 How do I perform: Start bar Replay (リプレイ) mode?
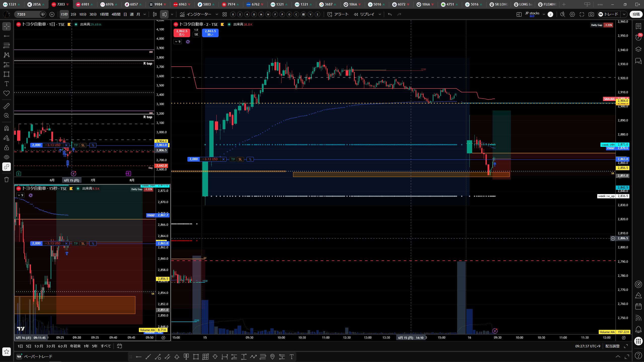[364, 14]
